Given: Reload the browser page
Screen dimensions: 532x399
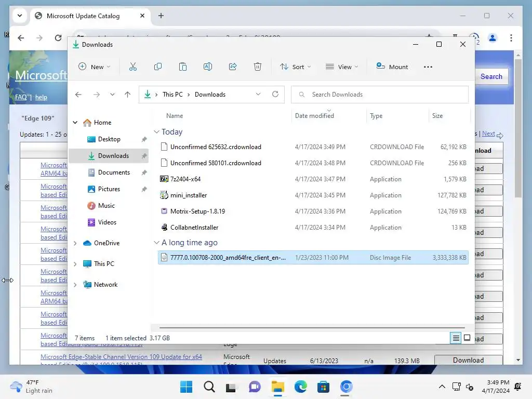Looking at the screenshot, I should coord(58,38).
